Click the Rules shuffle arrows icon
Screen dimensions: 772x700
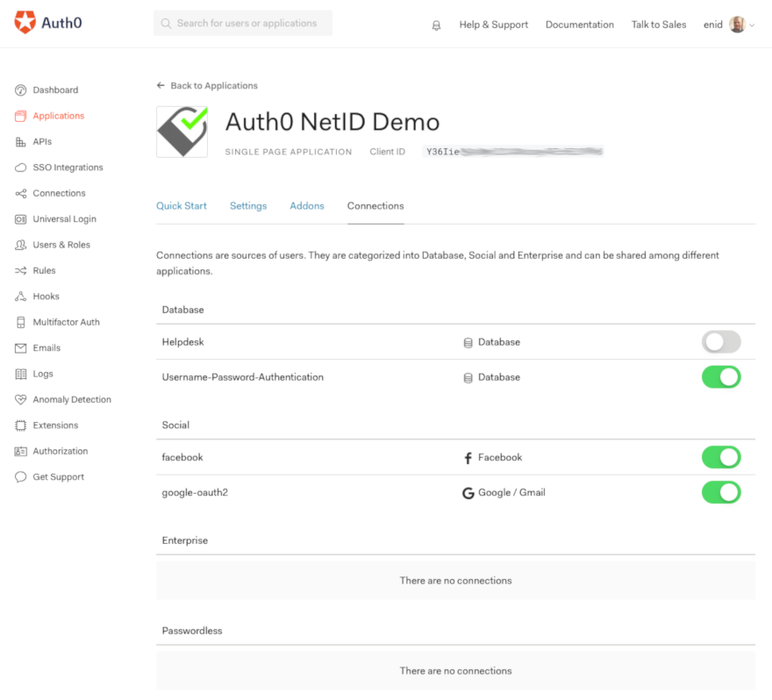21,271
